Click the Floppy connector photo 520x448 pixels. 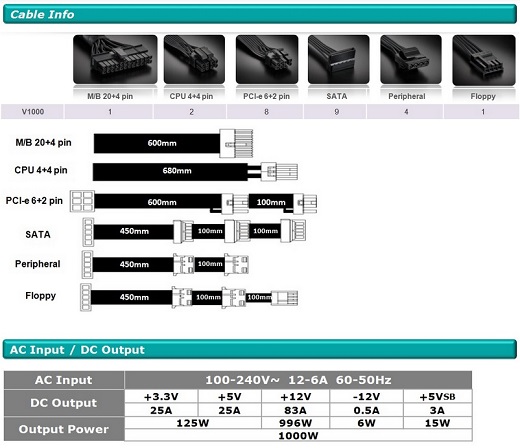[x=484, y=60]
